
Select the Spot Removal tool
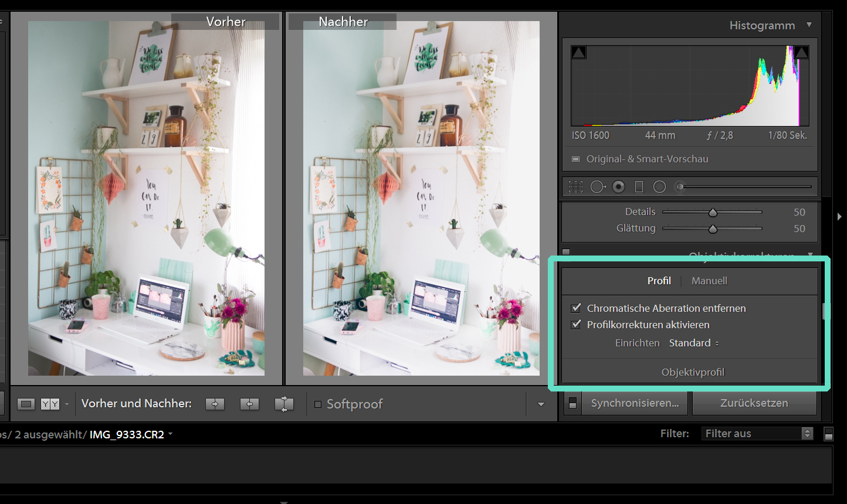[x=598, y=187]
